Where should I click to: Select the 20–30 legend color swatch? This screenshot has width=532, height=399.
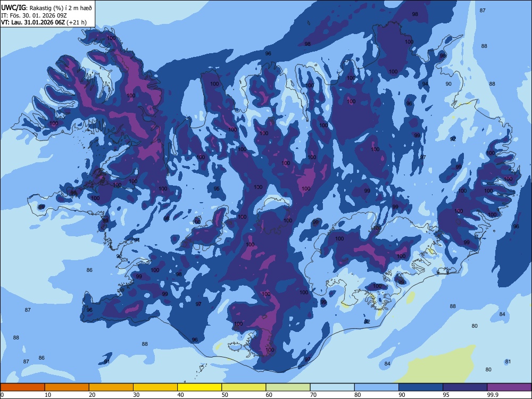tap(111, 387)
